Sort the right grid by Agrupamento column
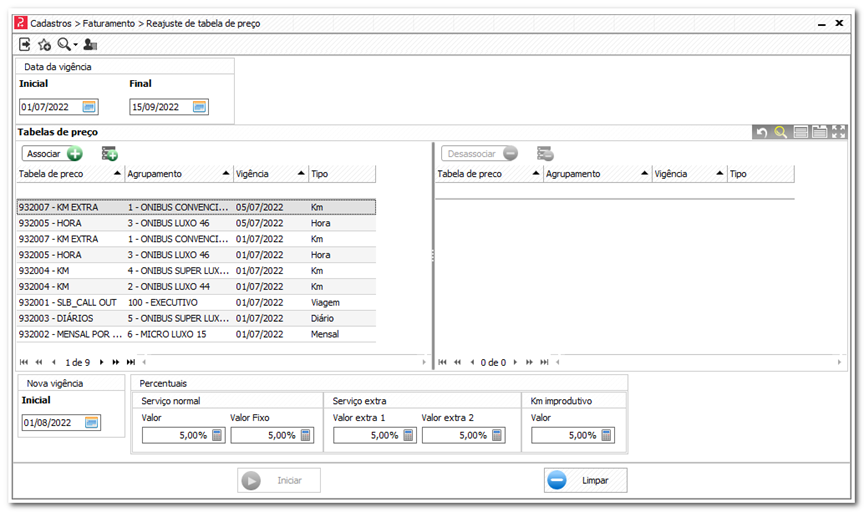The width and height of the screenshot is (864, 512). (598, 174)
